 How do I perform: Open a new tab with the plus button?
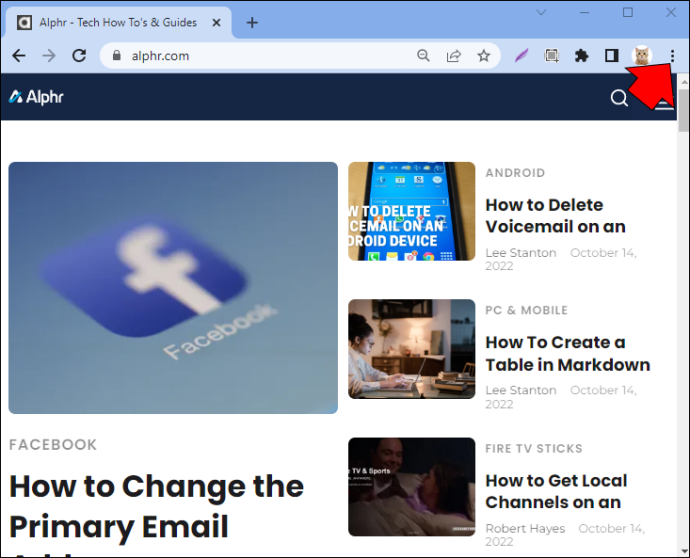click(252, 22)
